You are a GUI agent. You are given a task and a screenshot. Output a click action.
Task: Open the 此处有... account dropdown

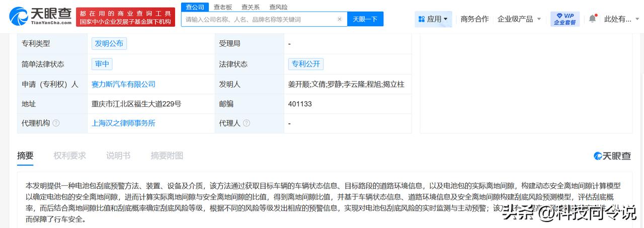[x=621, y=19]
